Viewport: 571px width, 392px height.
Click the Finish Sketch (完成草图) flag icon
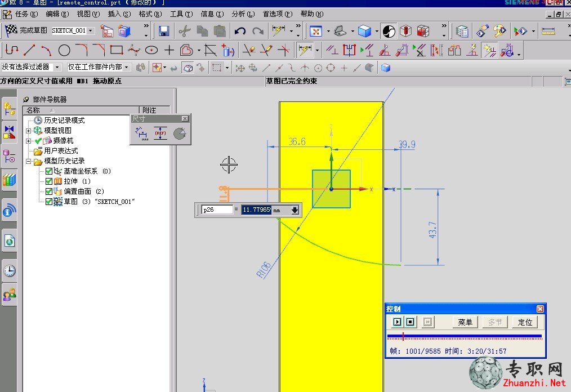pos(11,30)
